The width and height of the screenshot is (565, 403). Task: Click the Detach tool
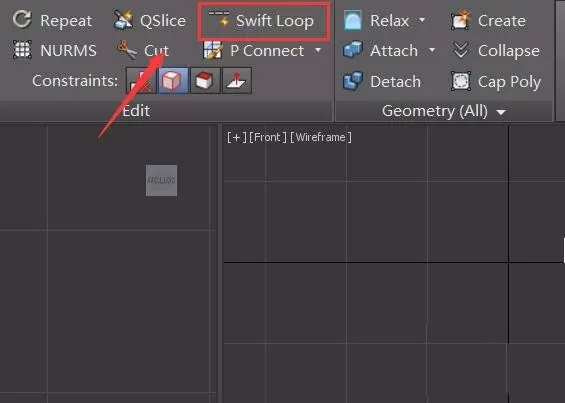[x=382, y=81]
